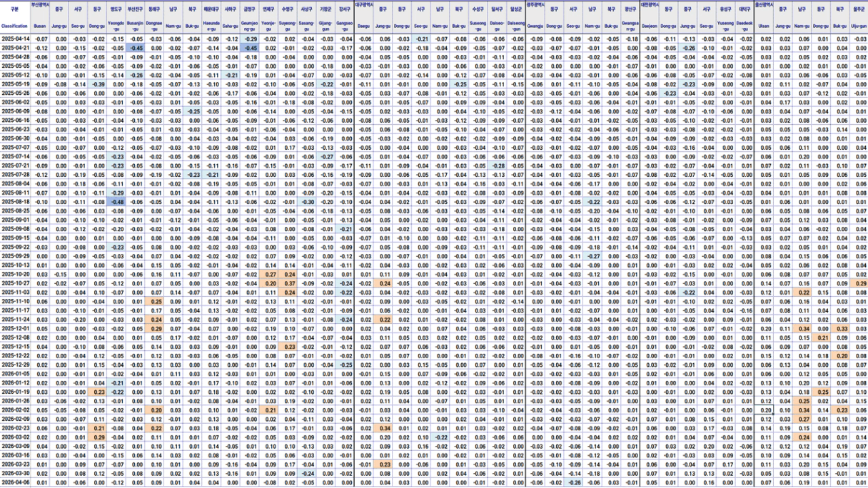Click the Ulsan column header
This screenshot has height=488, width=868.
tap(764, 26)
